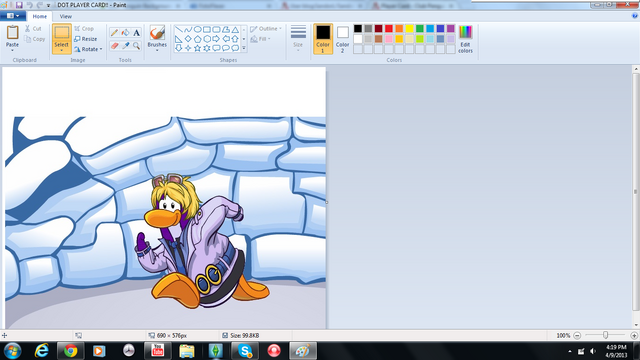Choose the Oval callout shape
This screenshot has width=640, height=360.
[226, 48]
